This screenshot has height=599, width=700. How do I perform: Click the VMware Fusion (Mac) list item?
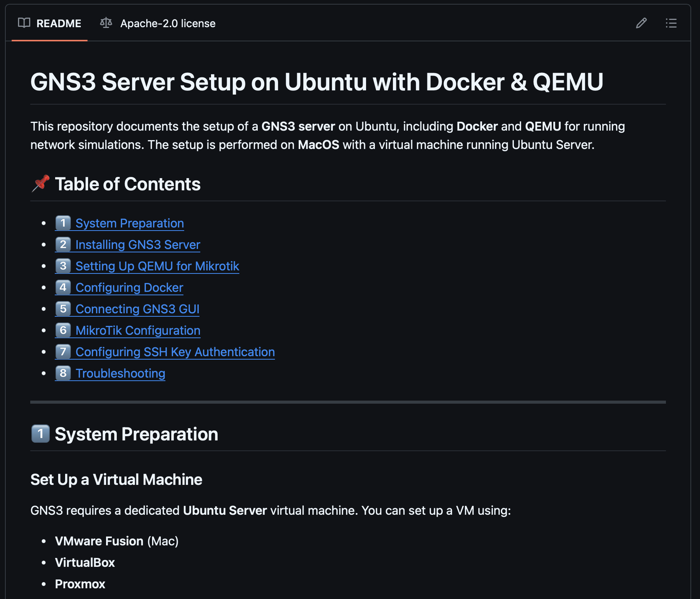coord(117,541)
